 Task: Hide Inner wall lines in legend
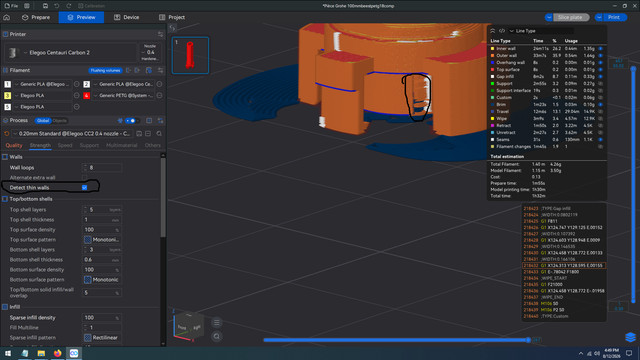point(600,49)
